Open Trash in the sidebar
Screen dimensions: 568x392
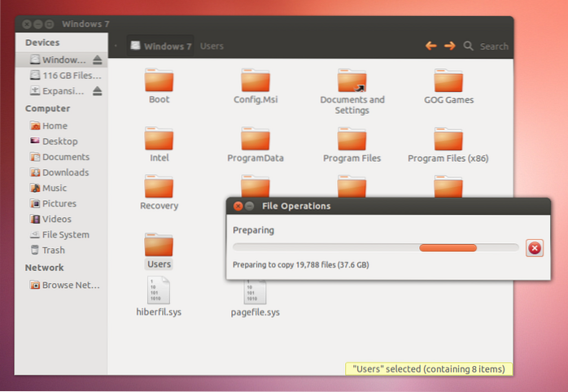pos(53,250)
